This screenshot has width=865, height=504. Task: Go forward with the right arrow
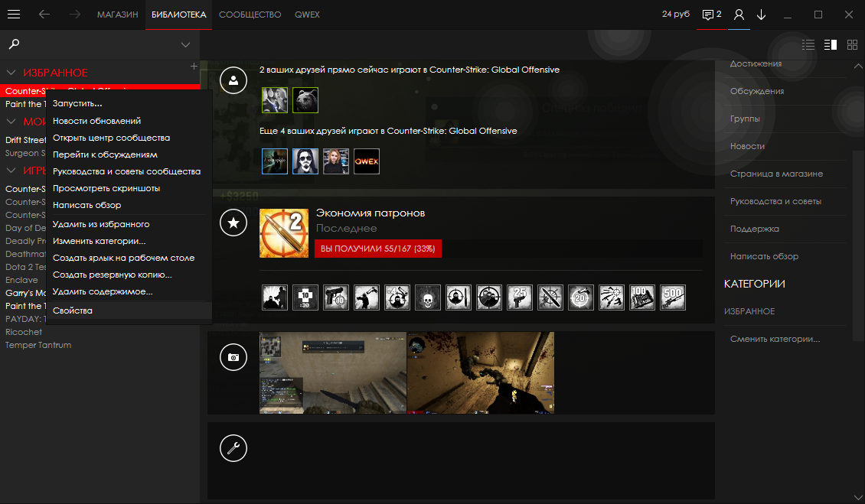pos(74,15)
